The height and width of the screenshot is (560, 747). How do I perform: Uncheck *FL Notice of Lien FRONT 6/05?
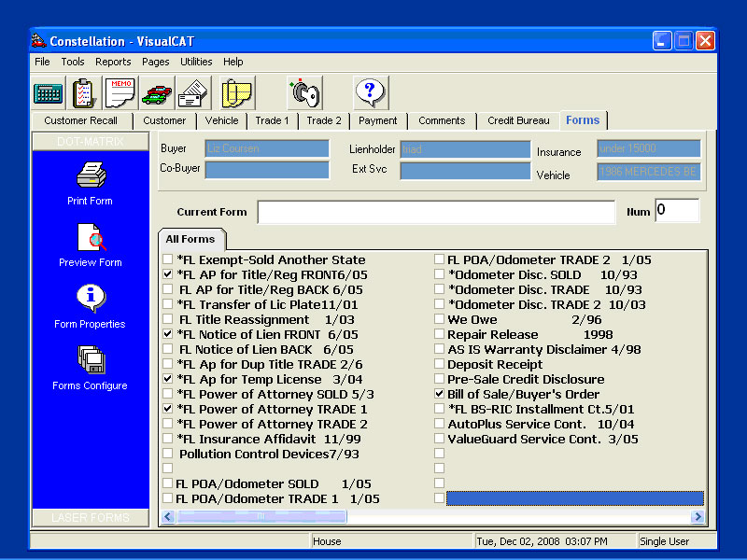pos(168,333)
